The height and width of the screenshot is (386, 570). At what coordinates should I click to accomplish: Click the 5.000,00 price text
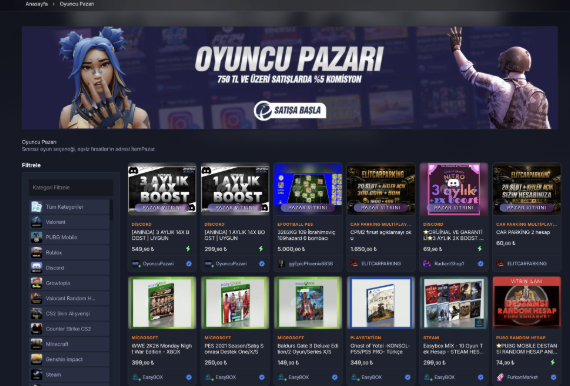click(x=291, y=249)
